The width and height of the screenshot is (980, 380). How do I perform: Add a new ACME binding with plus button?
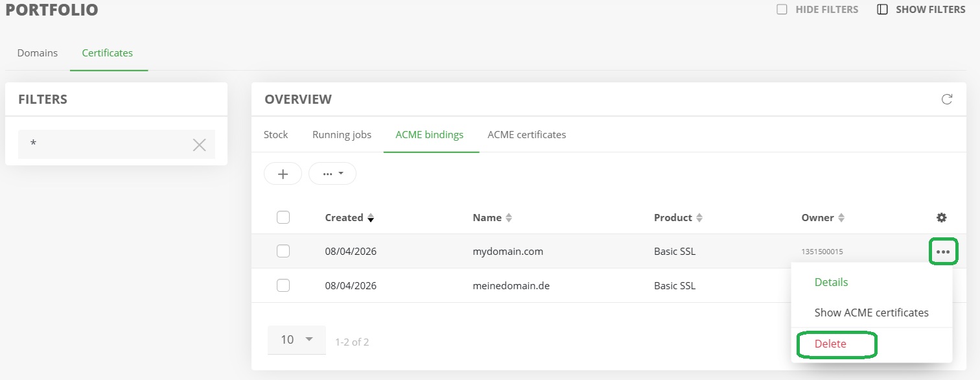[x=283, y=174]
